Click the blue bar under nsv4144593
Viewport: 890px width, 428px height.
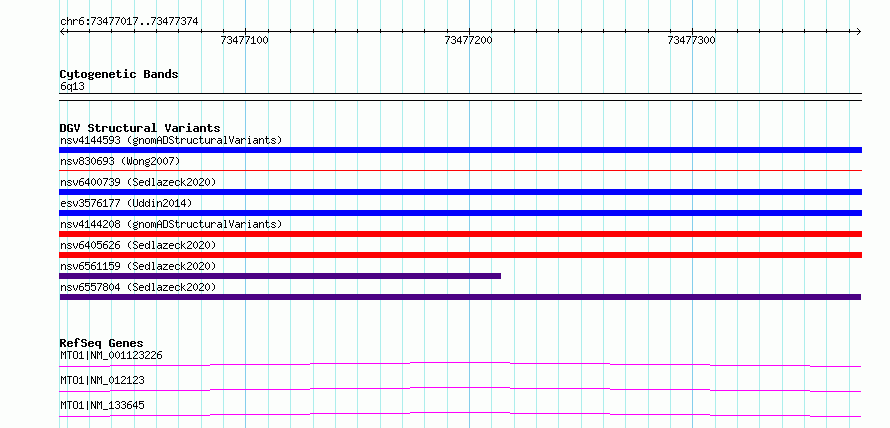click(460, 150)
